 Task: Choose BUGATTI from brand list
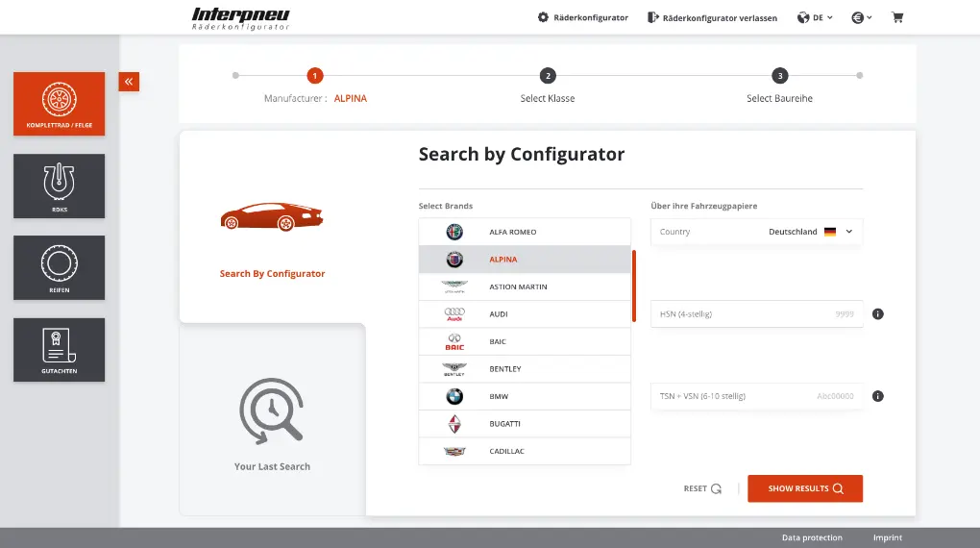(525, 424)
